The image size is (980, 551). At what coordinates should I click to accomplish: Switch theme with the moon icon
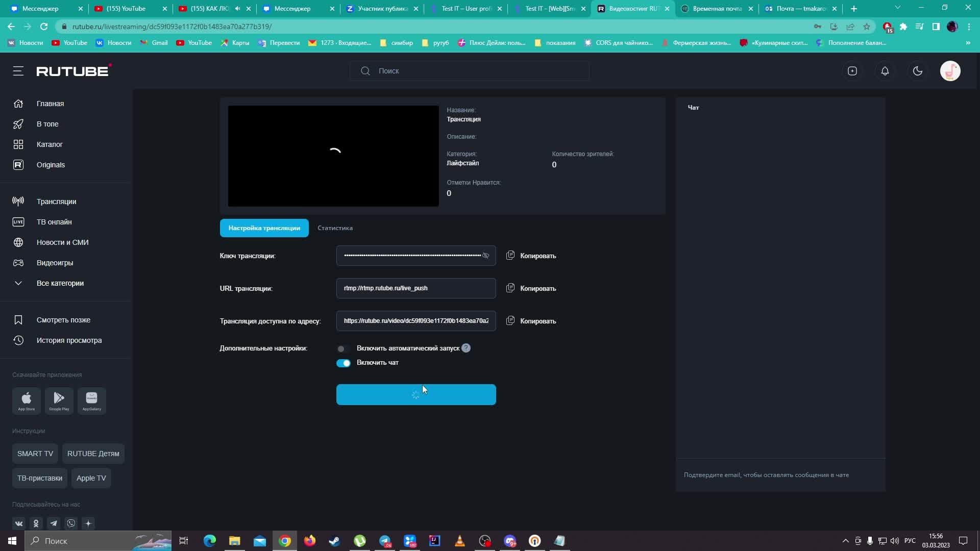(x=917, y=71)
